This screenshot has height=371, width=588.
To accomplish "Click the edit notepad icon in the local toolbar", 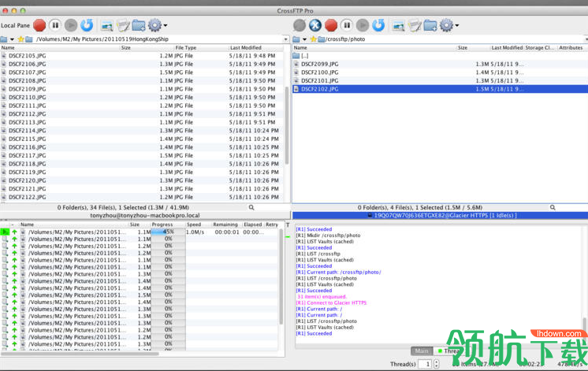I will point(123,25).
